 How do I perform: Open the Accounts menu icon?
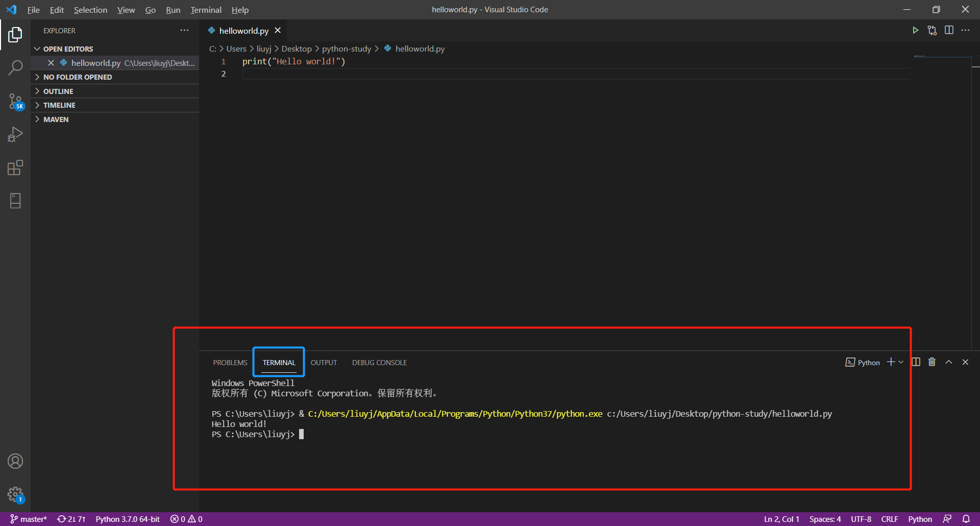point(15,461)
